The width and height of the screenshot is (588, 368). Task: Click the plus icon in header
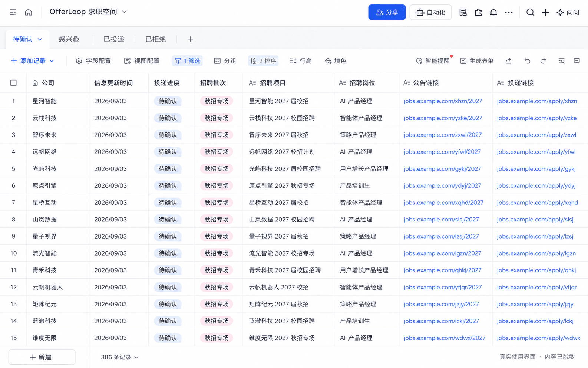pyautogui.click(x=545, y=12)
